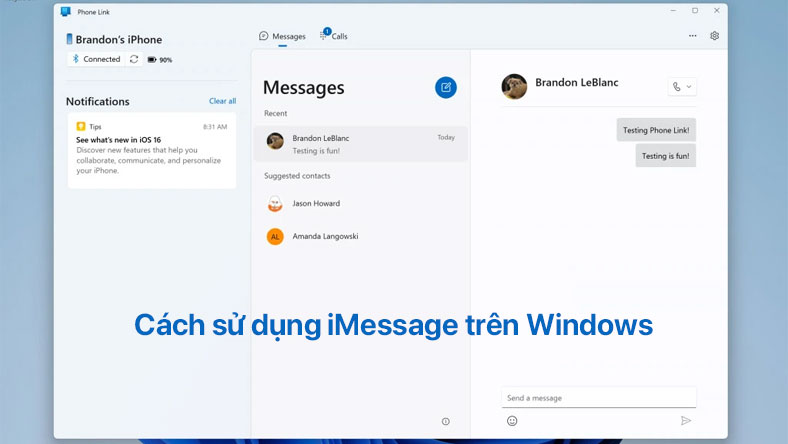Refresh the phone connection
This screenshot has height=444, width=788.
pos(134,59)
